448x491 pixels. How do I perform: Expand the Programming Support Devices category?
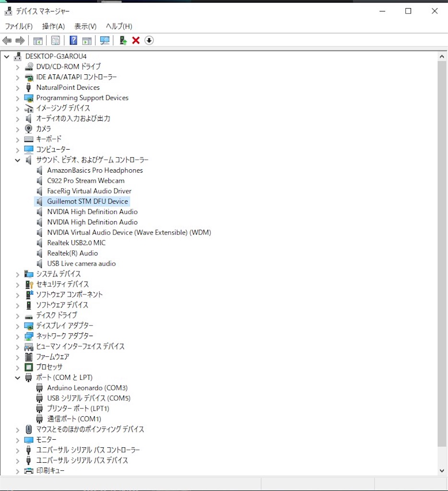pyautogui.click(x=18, y=98)
